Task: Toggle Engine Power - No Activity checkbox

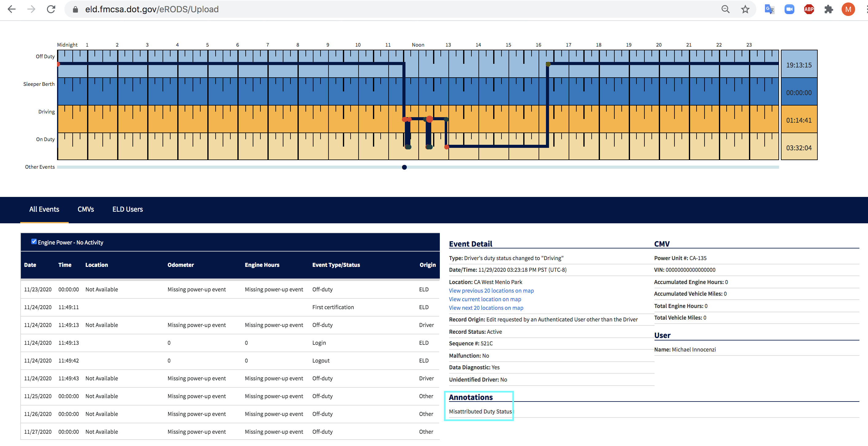Action: (34, 241)
